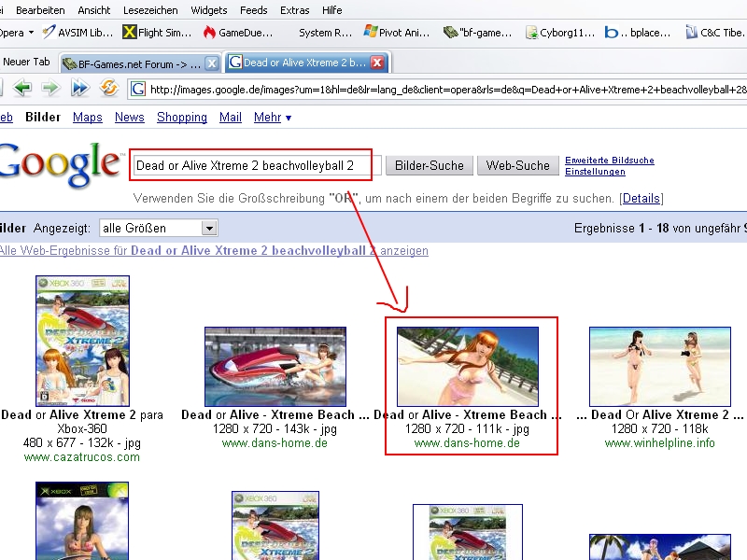Open the jet ski thumbnail, 143k
Screen dimensions: 747x560
click(x=275, y=366)
